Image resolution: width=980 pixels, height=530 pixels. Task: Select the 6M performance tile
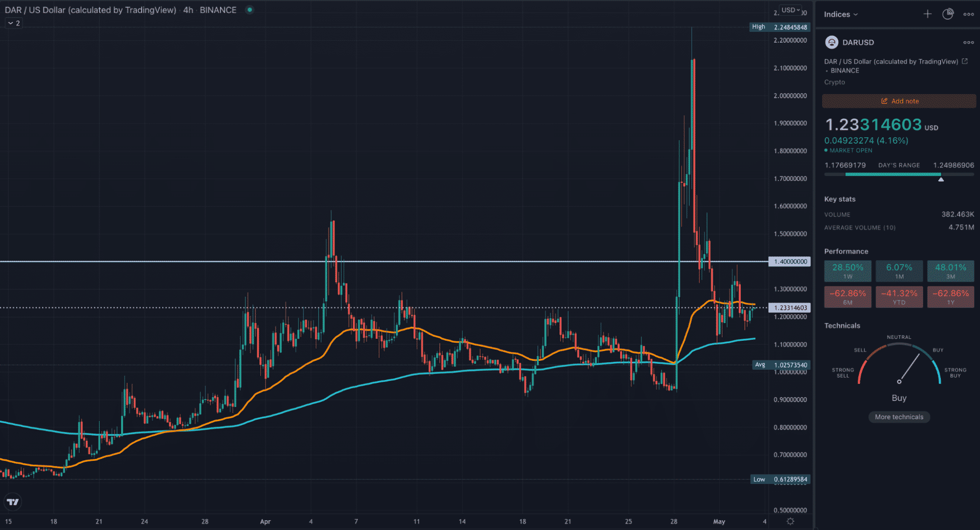click(x=848, y=297)
